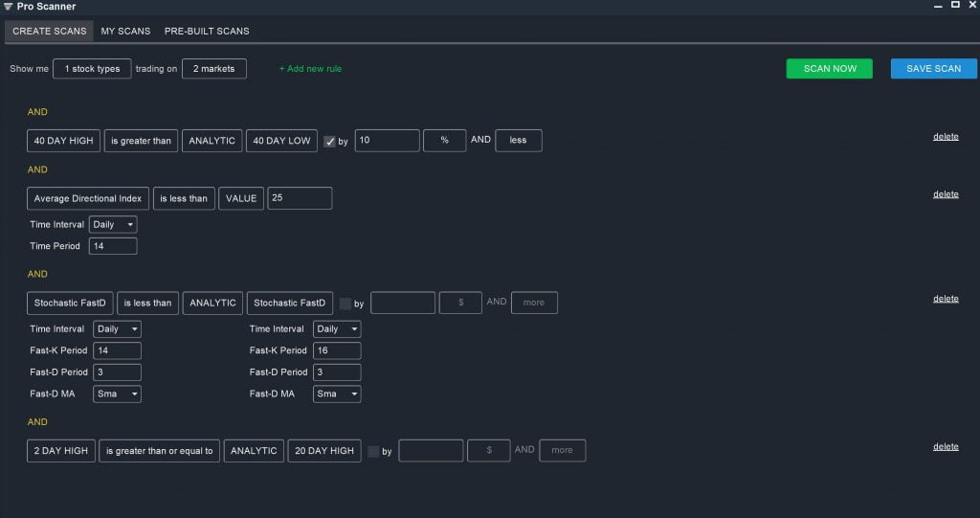Open right Stochastic Time Interval dropdown

(x=337, y=329)
